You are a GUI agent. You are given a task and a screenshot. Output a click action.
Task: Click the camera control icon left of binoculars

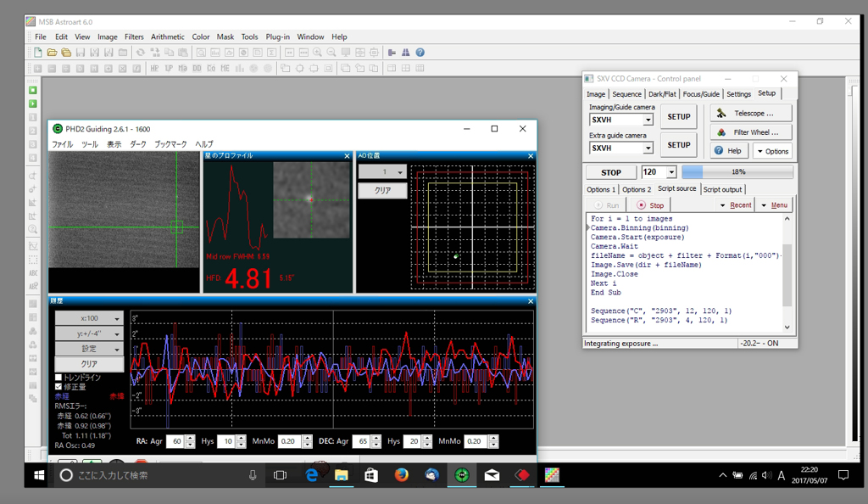pyautogui.click(x=392, y=53)
